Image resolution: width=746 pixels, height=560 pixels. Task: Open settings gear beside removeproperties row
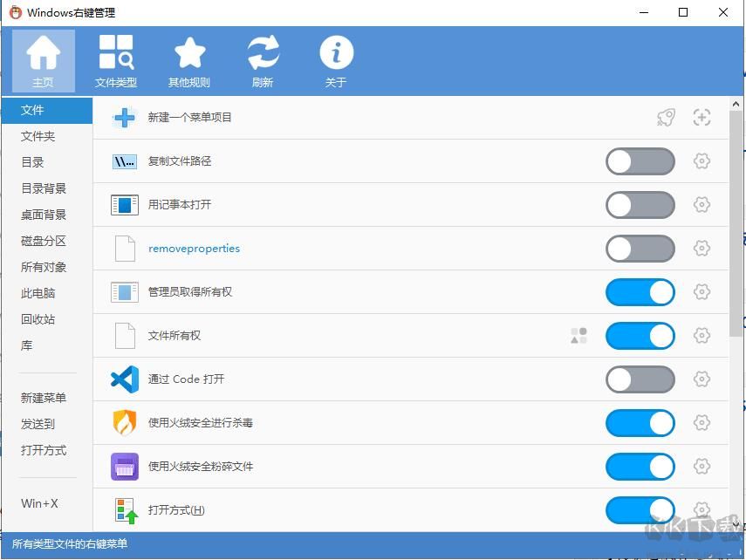[702, 249]
